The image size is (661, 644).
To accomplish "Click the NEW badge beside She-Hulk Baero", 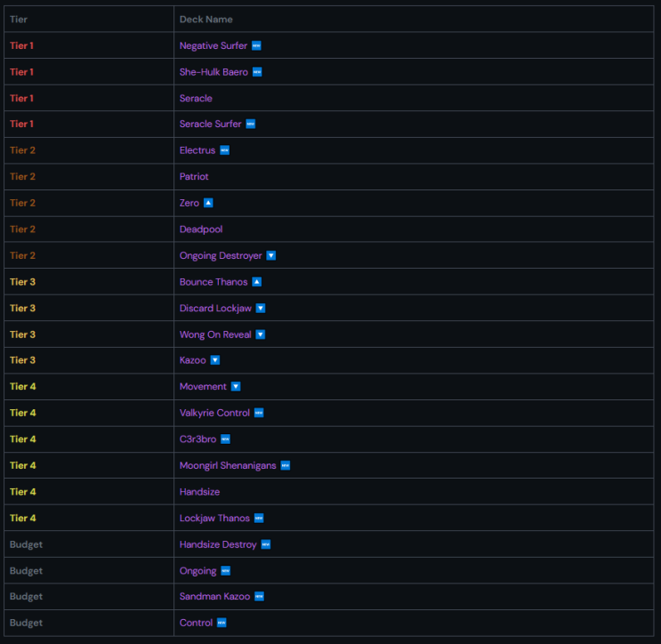I will pyautogui.click(x=257, y=72).
